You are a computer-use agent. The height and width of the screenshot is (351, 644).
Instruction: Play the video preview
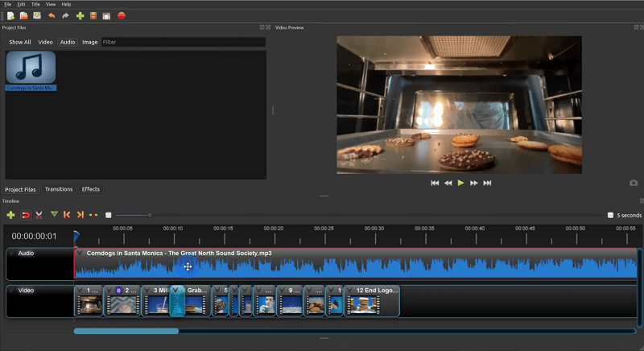[x=460, y=183]
